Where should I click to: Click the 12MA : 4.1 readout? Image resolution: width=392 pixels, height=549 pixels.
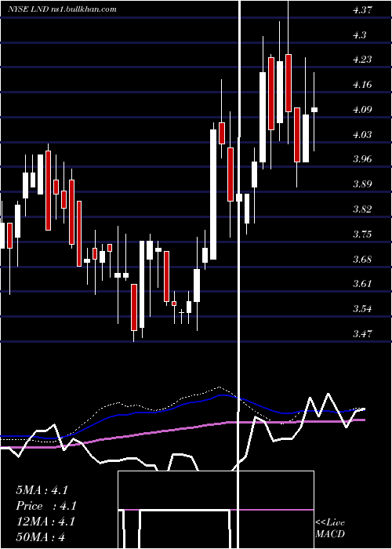pyautogui.click(x=45, y=522)
